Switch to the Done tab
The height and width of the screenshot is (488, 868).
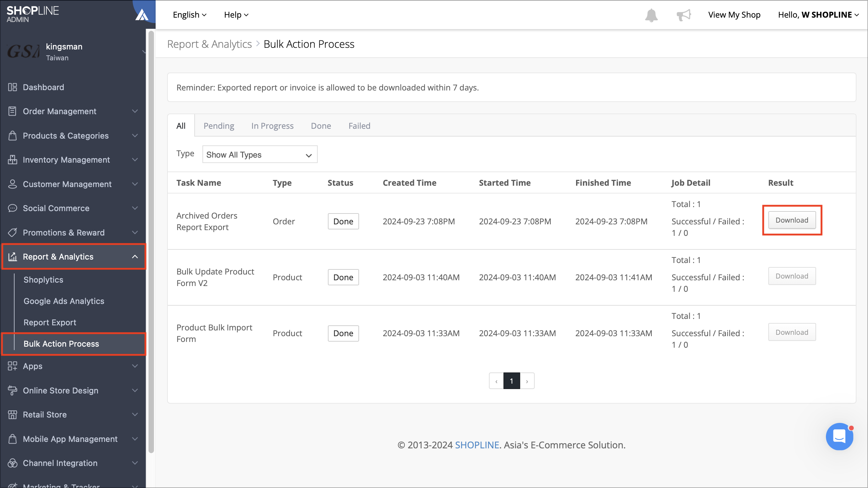[321, 126]
